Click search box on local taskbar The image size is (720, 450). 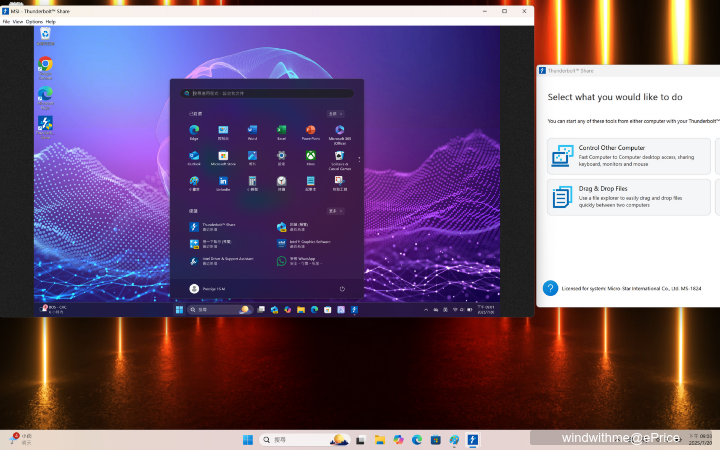305,439
